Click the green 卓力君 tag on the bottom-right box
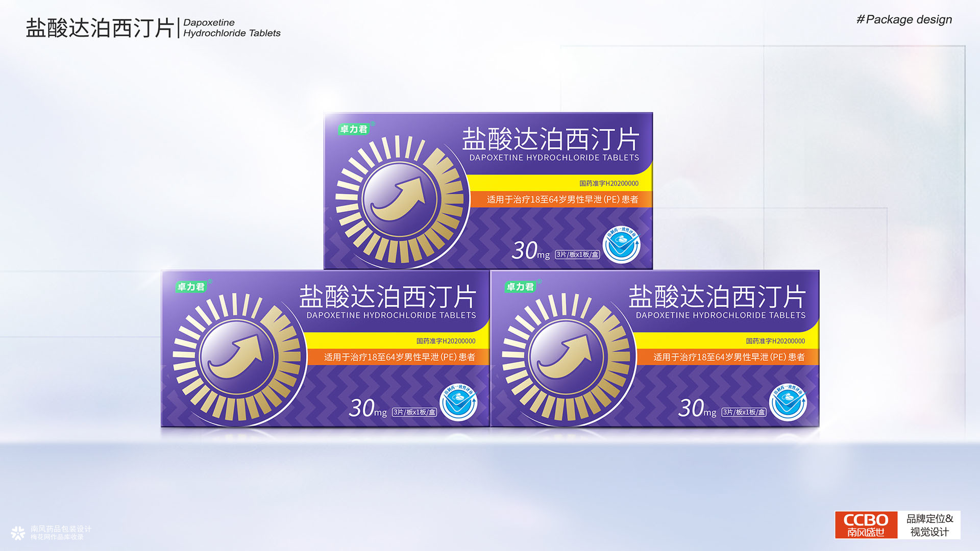Screen dimensions: 980x551 520,287
